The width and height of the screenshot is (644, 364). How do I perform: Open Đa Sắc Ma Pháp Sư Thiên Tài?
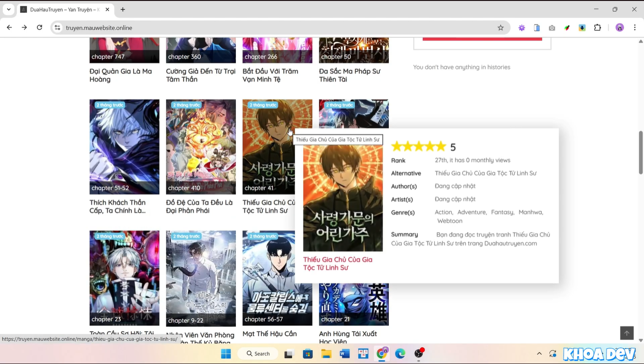350,75
